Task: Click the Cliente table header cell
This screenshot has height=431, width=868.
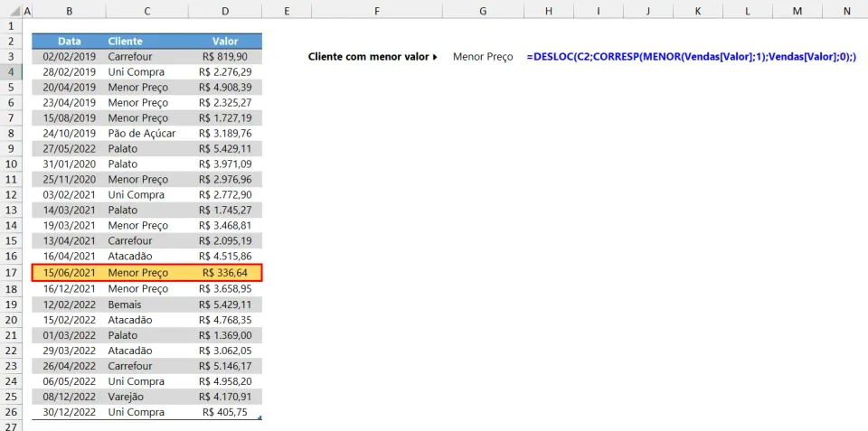Action: click(x=147, y=42)
